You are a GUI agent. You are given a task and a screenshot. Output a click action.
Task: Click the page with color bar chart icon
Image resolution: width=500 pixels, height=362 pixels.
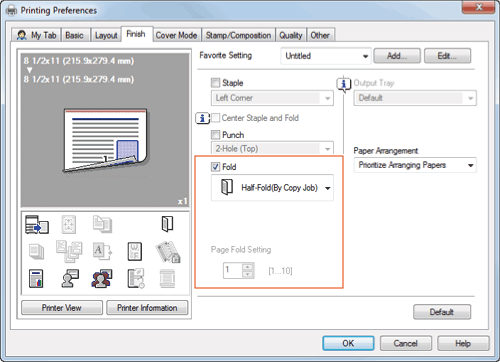(x=36, y=278)
